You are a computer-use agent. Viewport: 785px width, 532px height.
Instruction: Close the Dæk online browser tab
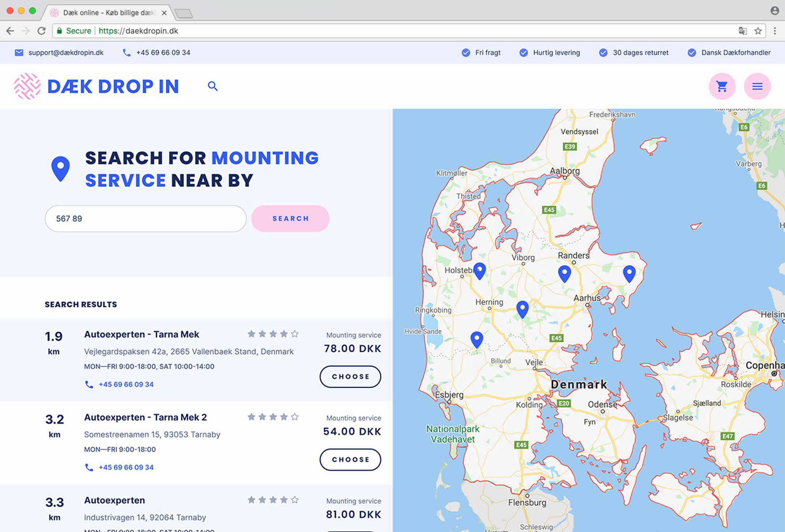(164, 13)
